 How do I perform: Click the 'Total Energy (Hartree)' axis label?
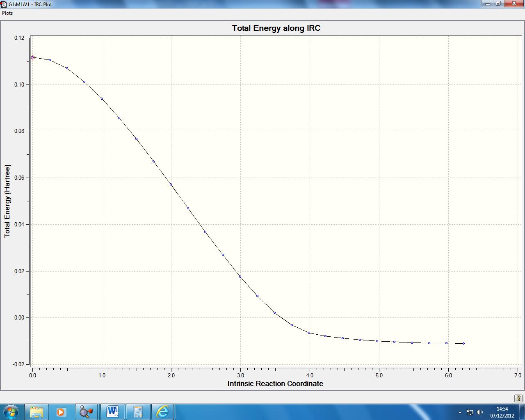tap(7, 201)
